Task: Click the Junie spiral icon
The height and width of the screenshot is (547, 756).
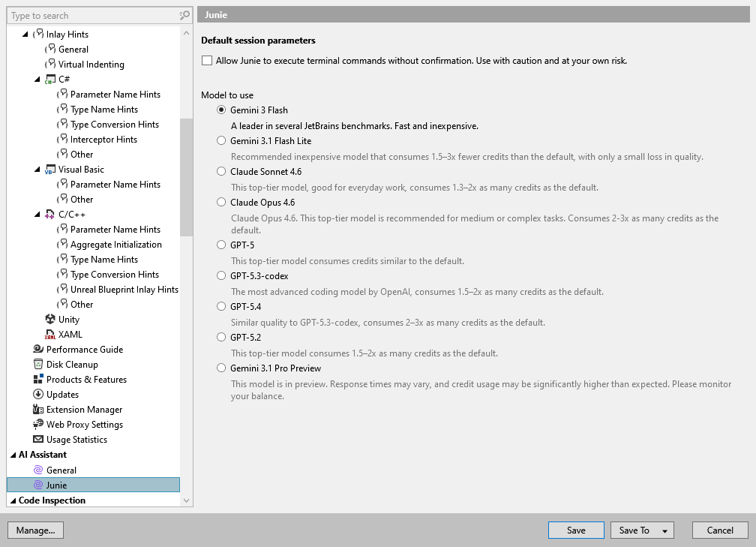Action: point(38,485)
